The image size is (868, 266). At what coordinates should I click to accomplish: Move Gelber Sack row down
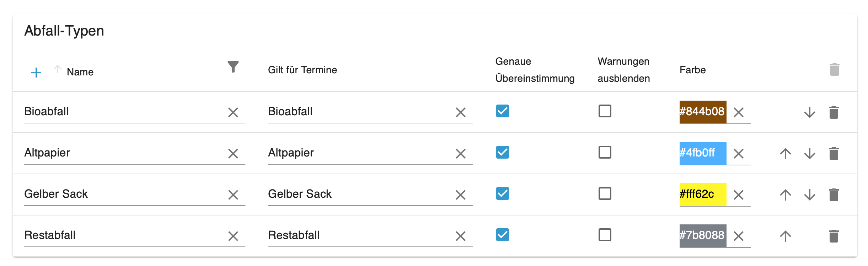(x=810, y=195)
